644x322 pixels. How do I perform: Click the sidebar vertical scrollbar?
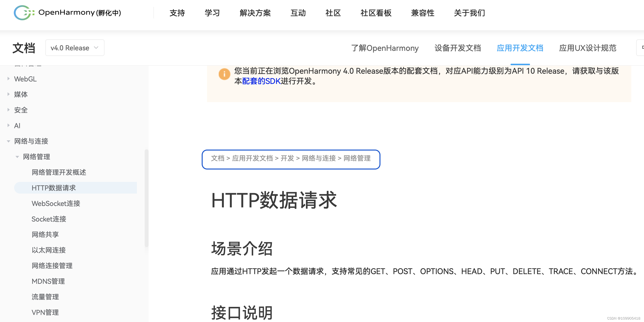146,198
